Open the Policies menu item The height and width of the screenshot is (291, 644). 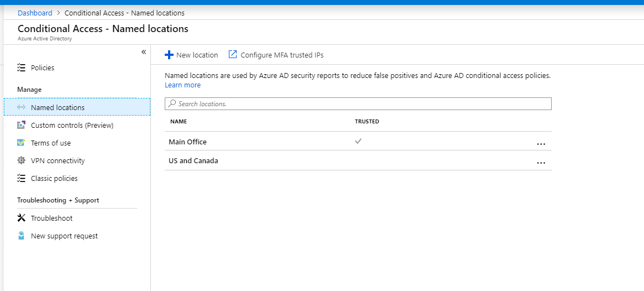point(77,67)
